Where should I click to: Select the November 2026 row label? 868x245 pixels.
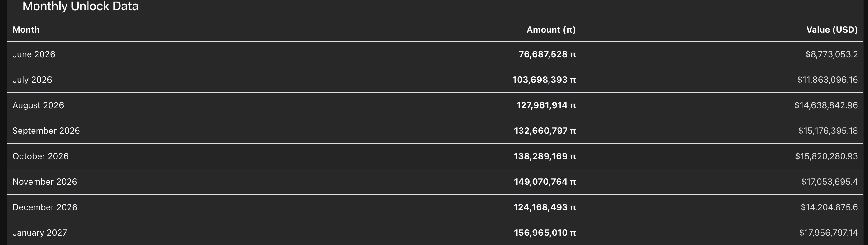[45, 182]
